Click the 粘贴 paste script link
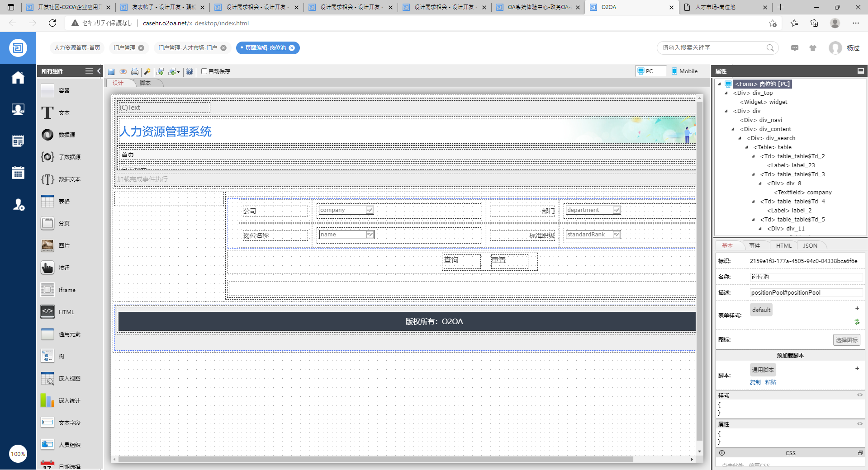 click(771, 382)
